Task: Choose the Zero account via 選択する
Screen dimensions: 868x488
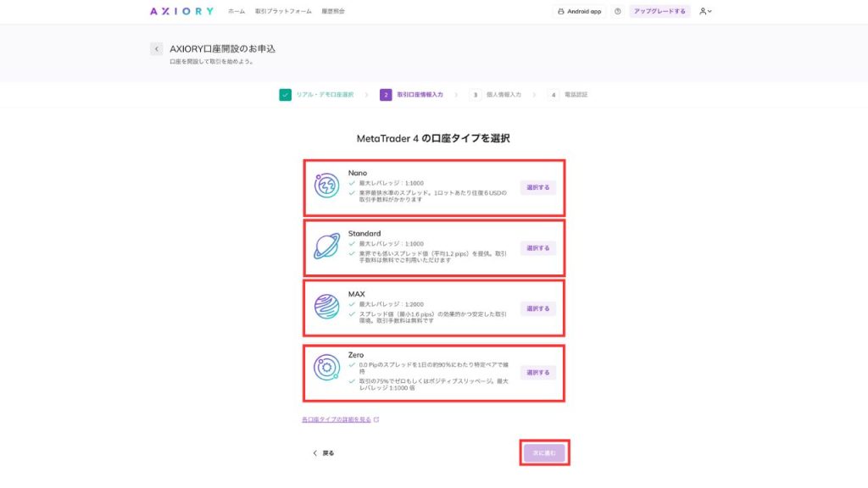Action: (538, 372)
